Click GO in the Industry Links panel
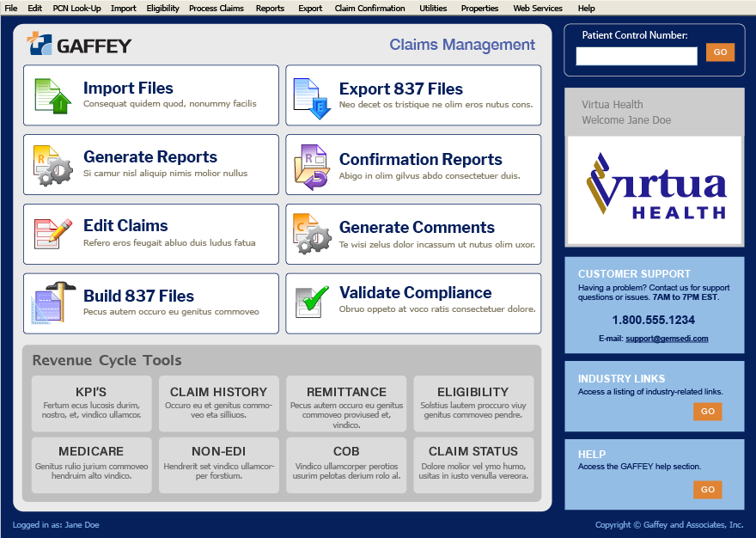The width and height of the screenshot is (756, 538). [708, 412]
